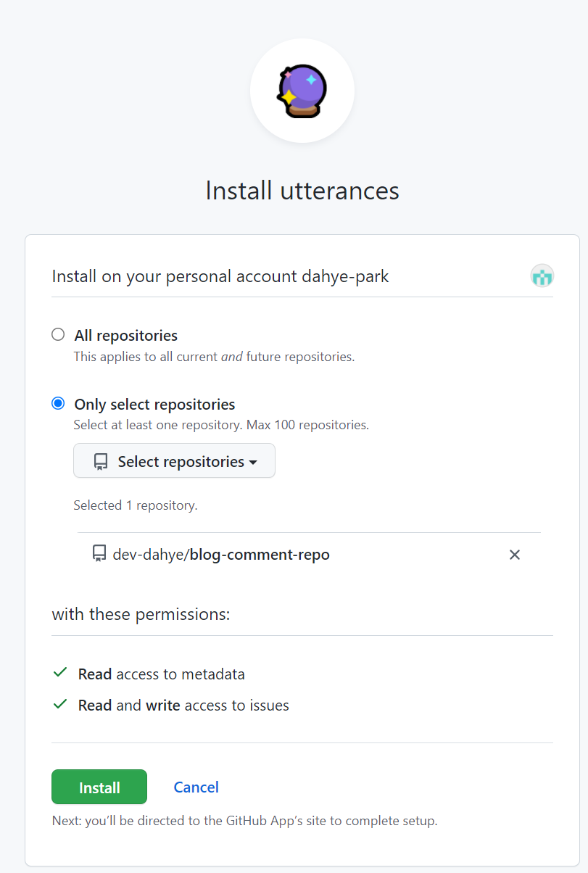Click the 'Next: you'll be directed' footer note
Screen dimensions: 588x873
click(244, 822)
